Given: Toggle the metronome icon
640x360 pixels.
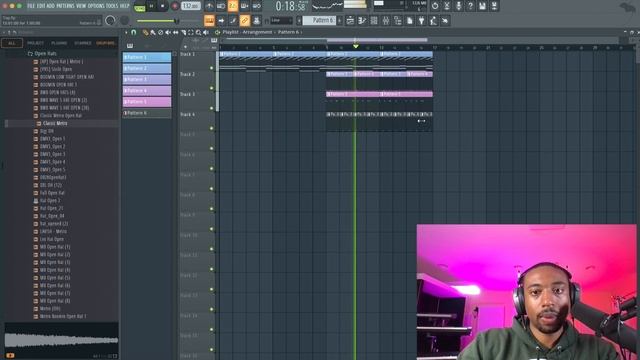Looking at the screenshot, I should pos(209,6).
